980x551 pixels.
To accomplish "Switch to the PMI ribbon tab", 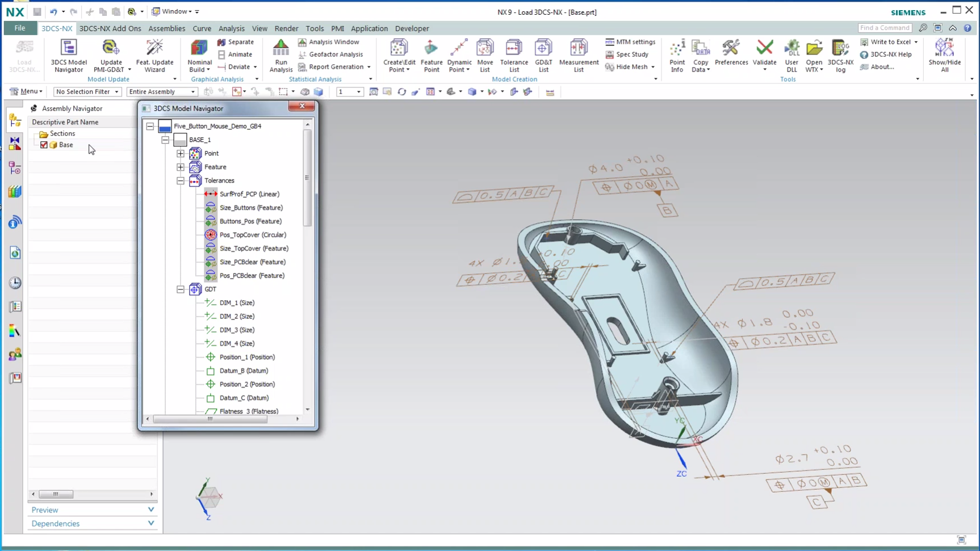I will coord(337,28).
